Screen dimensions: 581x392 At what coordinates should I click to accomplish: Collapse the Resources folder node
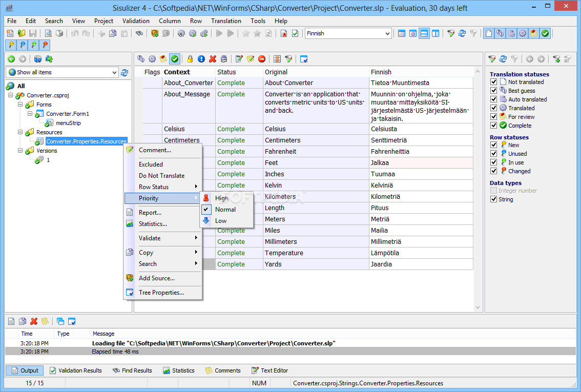tap(20, 132)
